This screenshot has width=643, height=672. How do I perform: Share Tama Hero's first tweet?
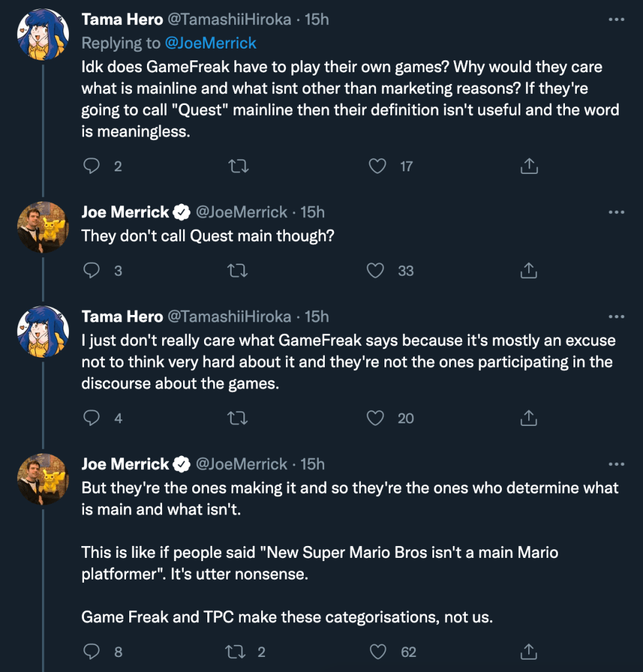[x=529, y=167]
